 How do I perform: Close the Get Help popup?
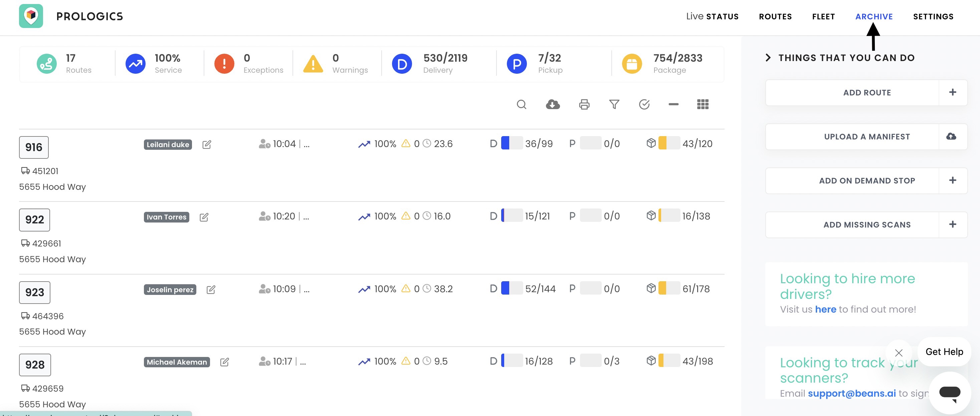click(x=899, y=353)
